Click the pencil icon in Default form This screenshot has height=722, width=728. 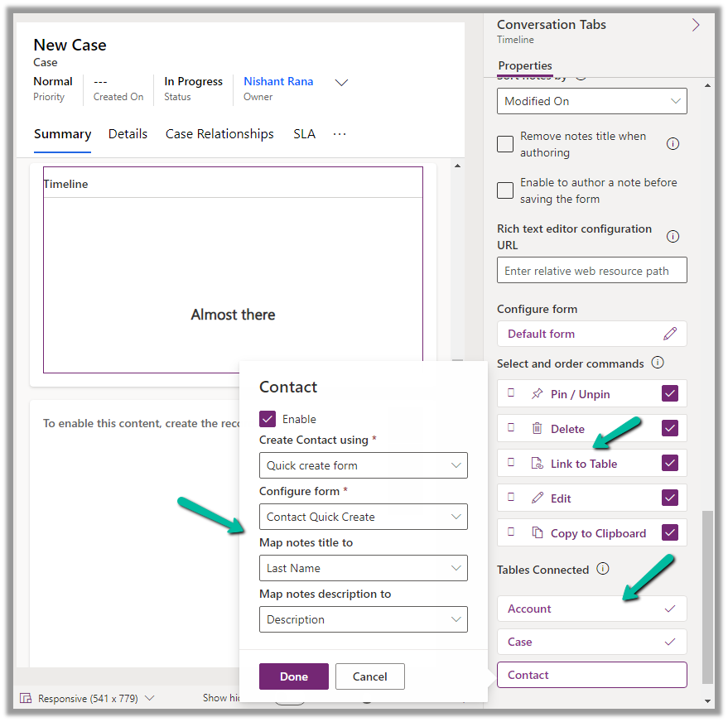(670, 334)
